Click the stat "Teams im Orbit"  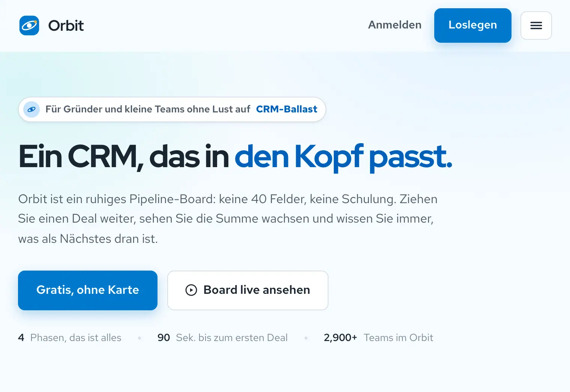pos(398,338)
